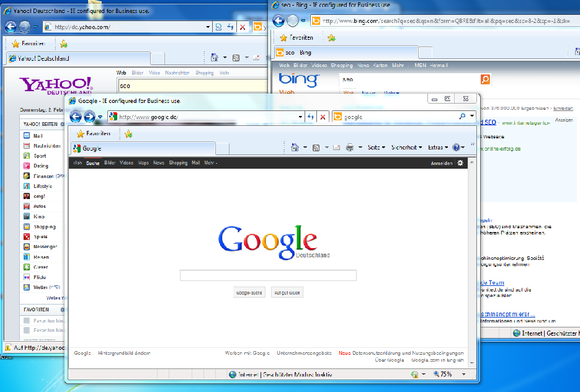Click the Bing search field containing seo
This screenshot has height=392, width=580.
point(409,79)
